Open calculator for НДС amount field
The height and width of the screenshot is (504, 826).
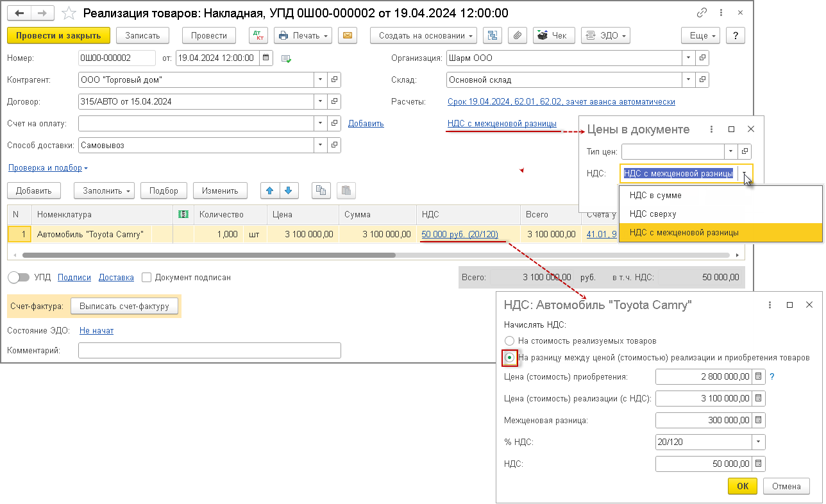point(759,464)
